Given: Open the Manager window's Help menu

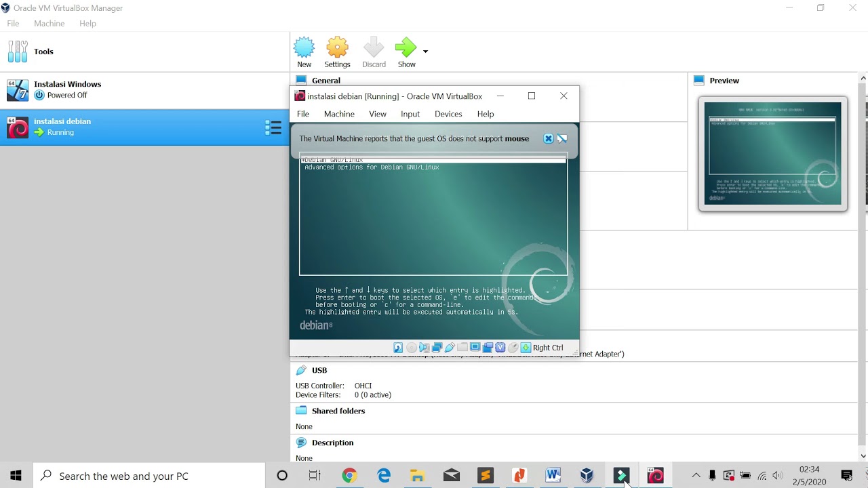Looking at the screenshot, I should tap(87, 23).
